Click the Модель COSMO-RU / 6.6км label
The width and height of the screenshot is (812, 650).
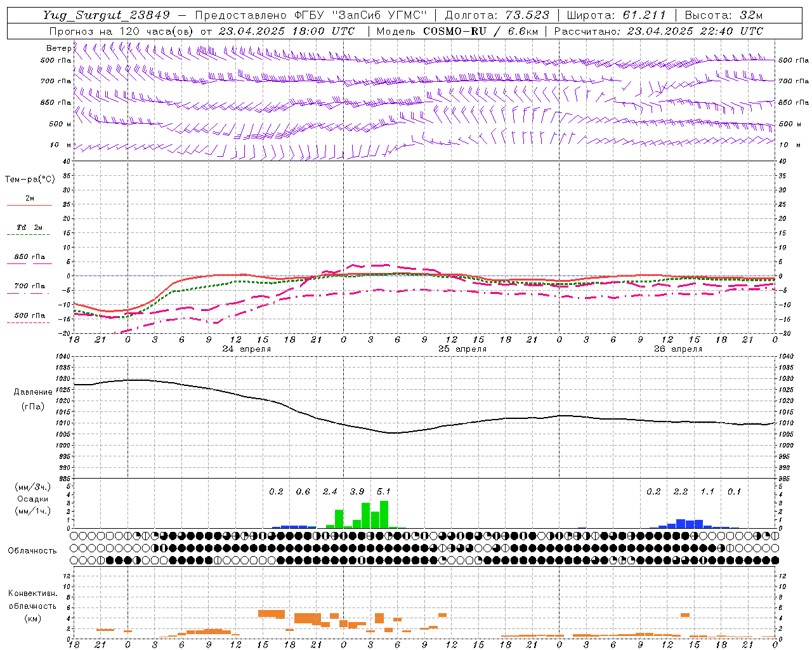click(x=457, y=31)
